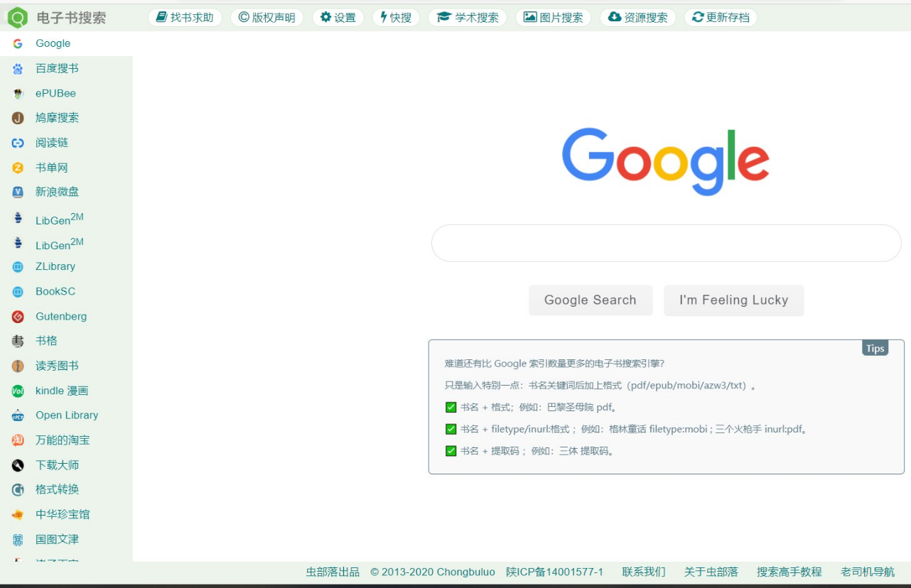Toggle checkbox for 书名 + 格式 tip
The width and height of the screenshot is (911, 588).
pos(451,407)
